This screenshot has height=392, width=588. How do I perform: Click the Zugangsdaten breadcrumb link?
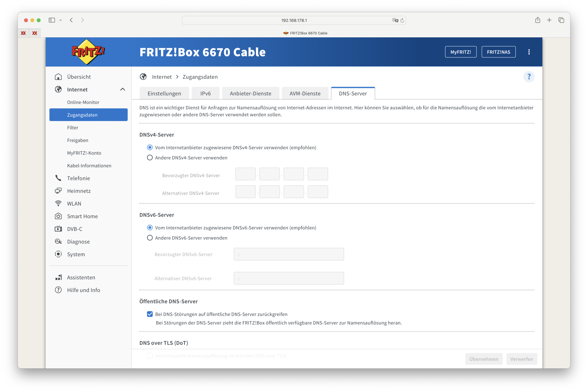pos(200,77)
